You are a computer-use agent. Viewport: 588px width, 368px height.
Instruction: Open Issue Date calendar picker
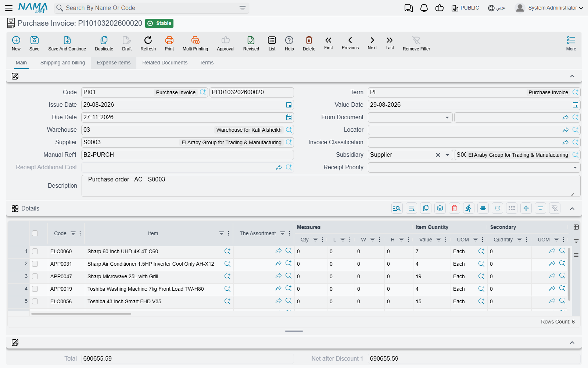(289, 105)
